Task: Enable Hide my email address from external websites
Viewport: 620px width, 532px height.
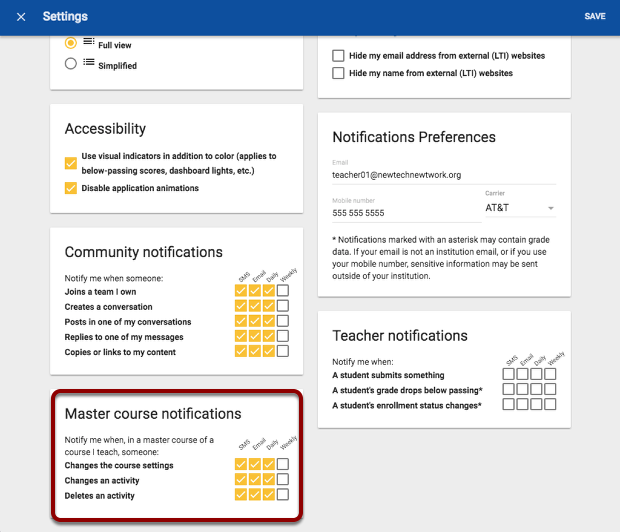Action: click(x=338, y=56)
